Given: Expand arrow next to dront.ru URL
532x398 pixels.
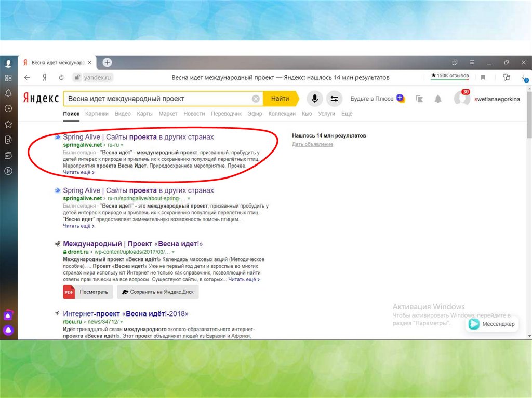Looking at the screenshot, I should click(173, 252).
